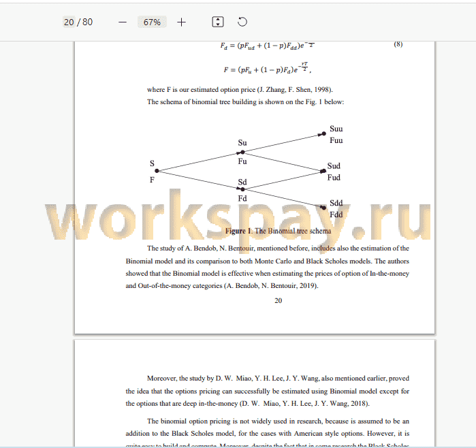The image size is (476, 448).
Task: Click the 'Fdd' node label
Action: tap(336, 214)
